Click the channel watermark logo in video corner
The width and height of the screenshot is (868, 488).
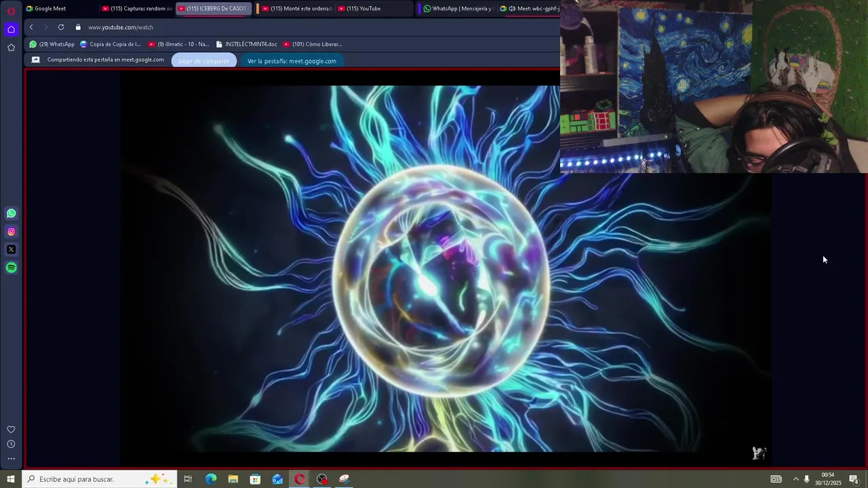point(759,453)
